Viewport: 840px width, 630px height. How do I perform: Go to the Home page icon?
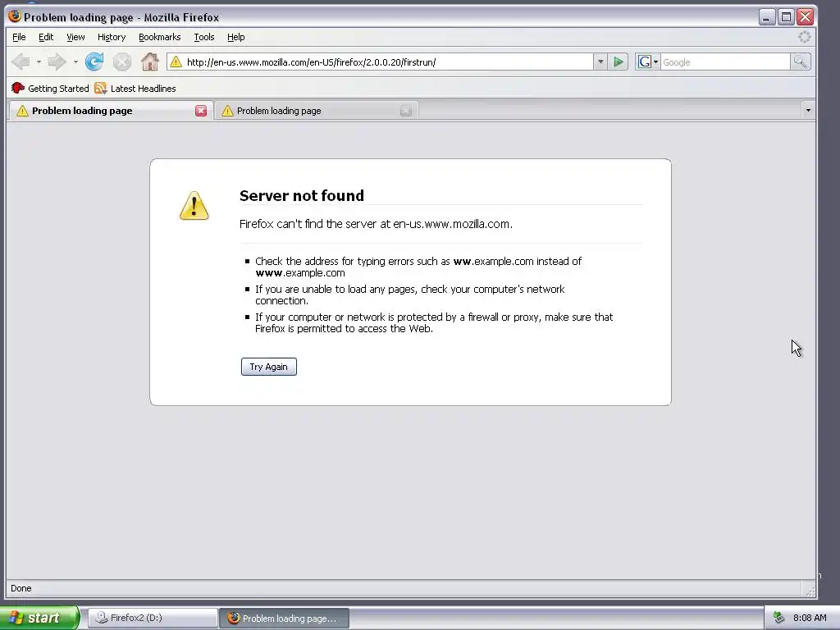pos(150,62)
